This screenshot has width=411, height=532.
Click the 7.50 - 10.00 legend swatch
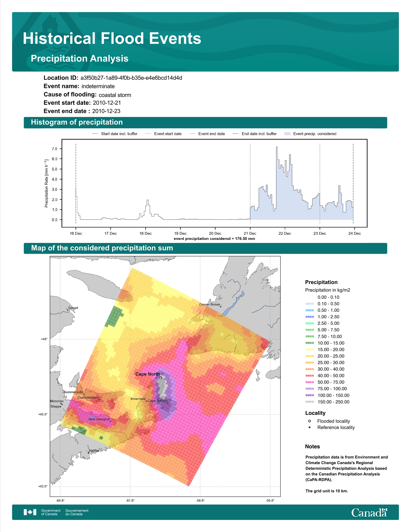309,336
